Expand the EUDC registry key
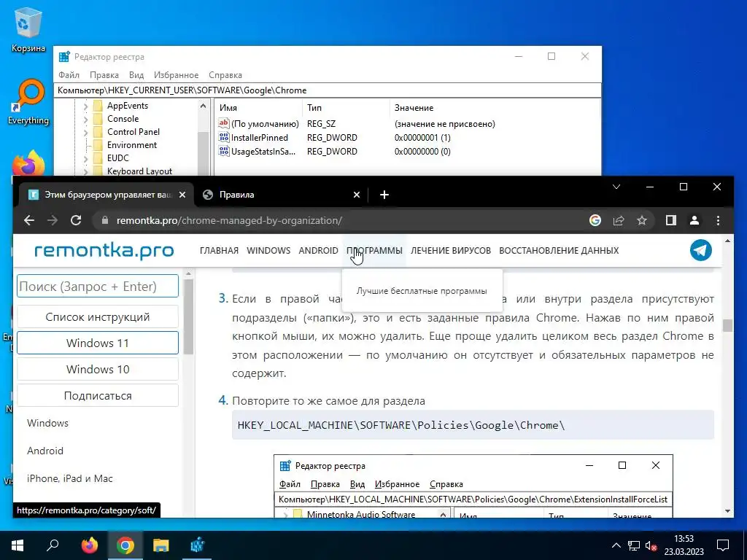This screenshot has height=560, width=747. tap(86, 158)
